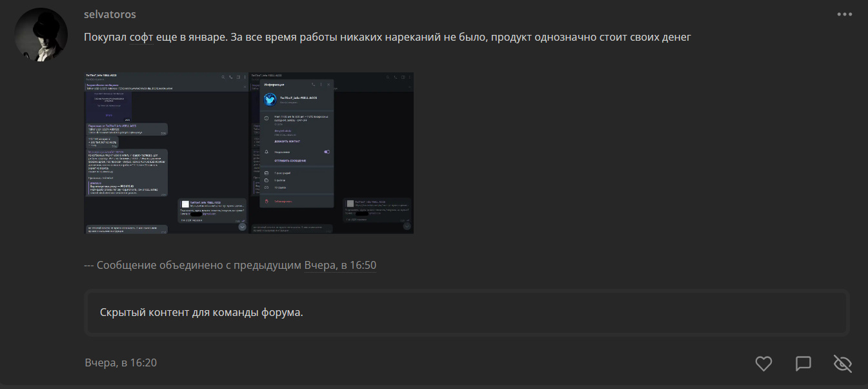
Task: Select the post text starting Покупал софт
Action: pyautogui.click(x=387, y=37)
